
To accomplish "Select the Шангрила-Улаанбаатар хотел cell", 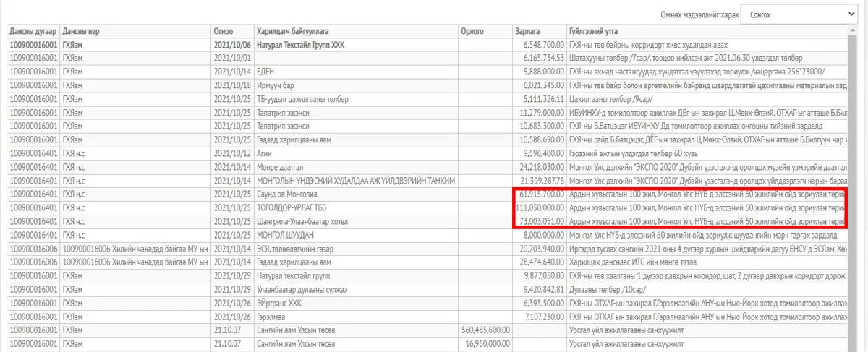I will click(355, 220).
